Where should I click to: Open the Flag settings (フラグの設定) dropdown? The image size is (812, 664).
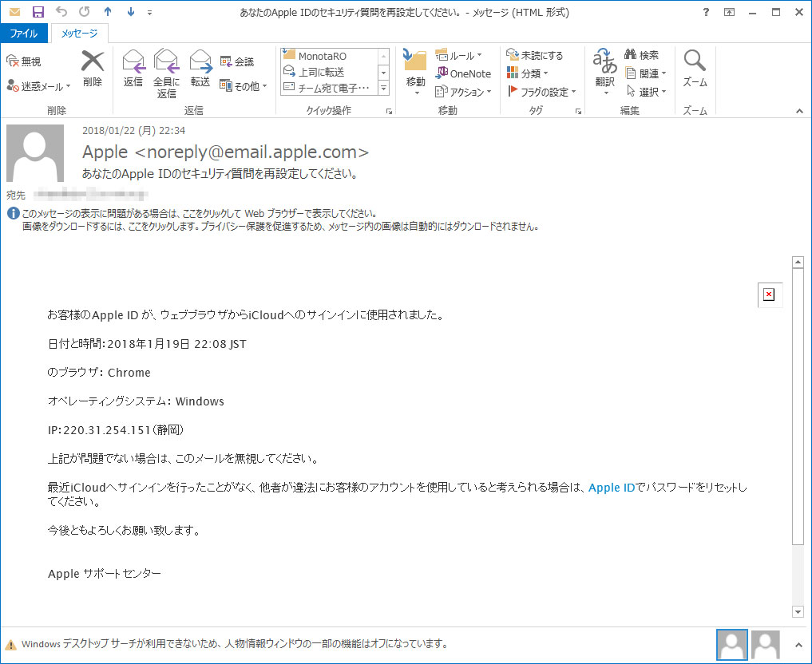[541, 92]
